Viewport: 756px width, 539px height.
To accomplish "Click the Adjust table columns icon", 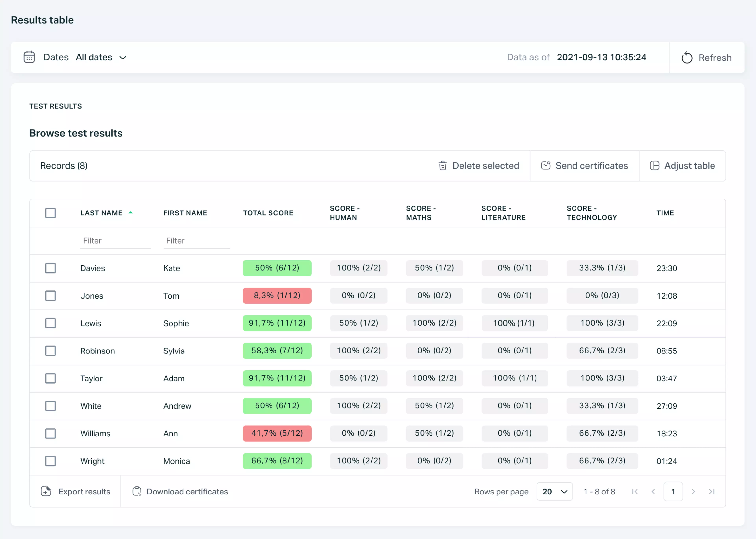I will 655,165.
